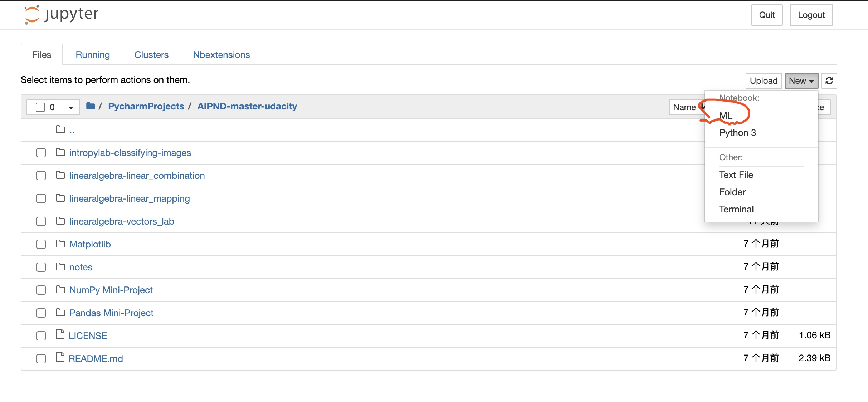Sort the file list by Name

click(684, 107)
